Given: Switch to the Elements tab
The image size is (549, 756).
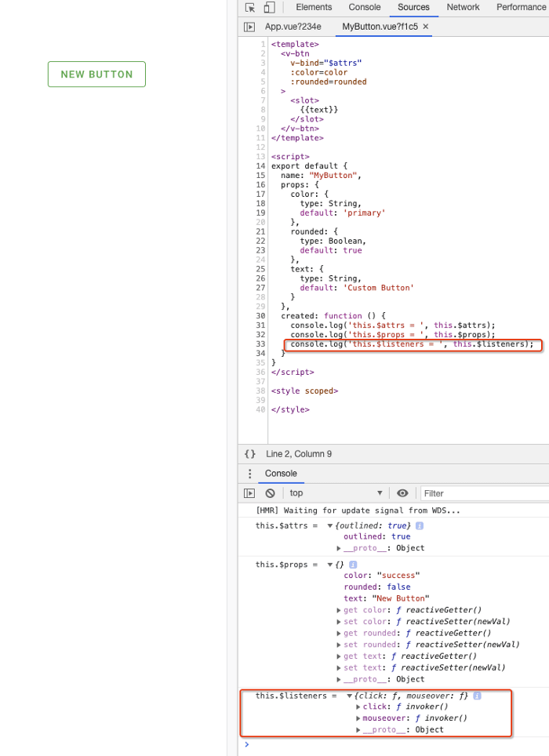Looking at the screenshot, I should (314, 7).
